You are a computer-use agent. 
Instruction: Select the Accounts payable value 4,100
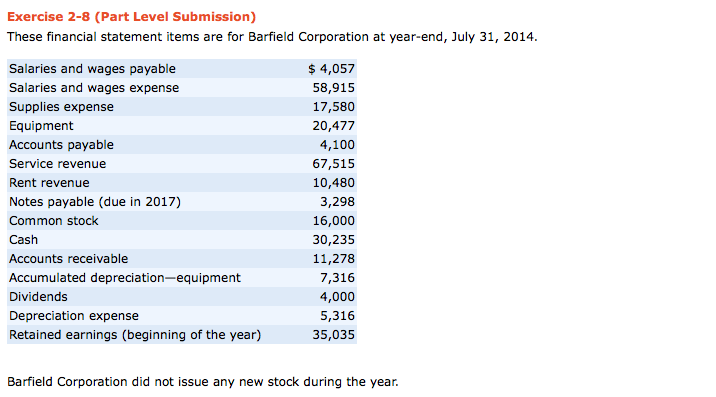coord(337,145)
